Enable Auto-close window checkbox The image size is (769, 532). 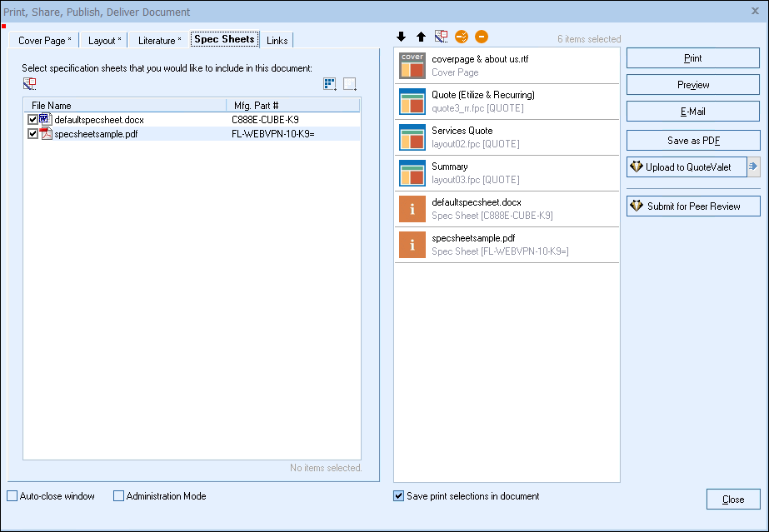point(12,496)
